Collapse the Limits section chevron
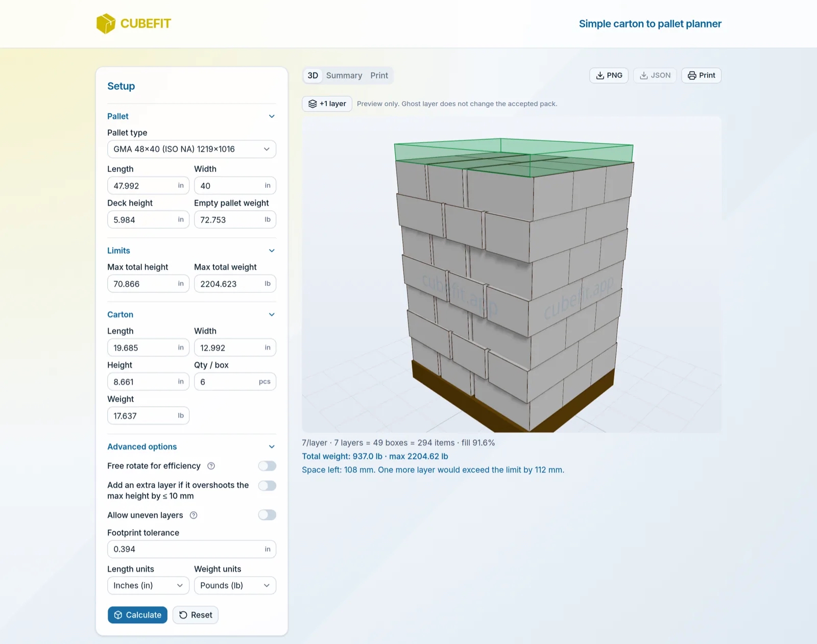The height and width of the screenshot is (644, 817). click(272, 251)
